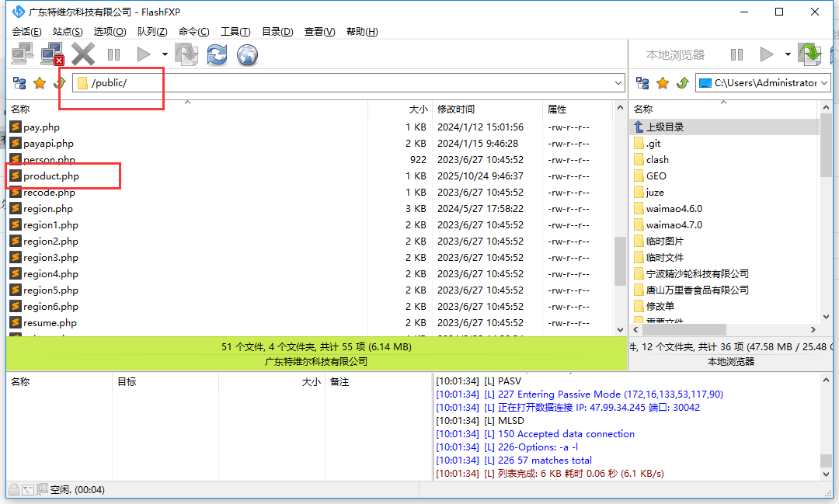Select product.php in the remote file list
The width and height of the screenshot is (839, 504).
click(x=51, y=176)
